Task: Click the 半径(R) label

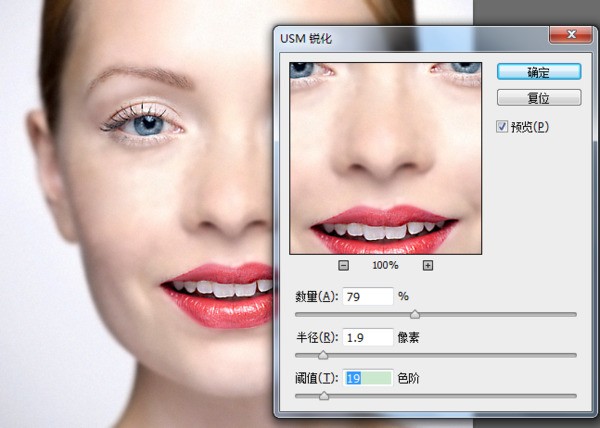Action: tap(316, 338)
